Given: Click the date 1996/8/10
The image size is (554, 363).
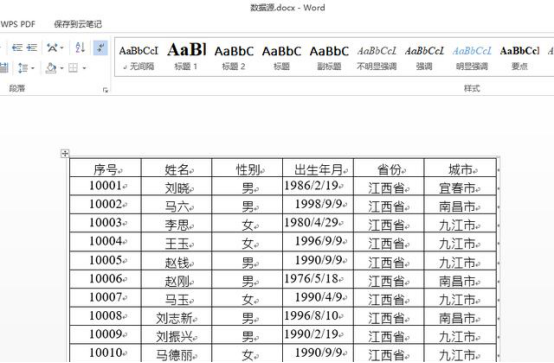Looking at the screenshot, I should click(311, 316).
